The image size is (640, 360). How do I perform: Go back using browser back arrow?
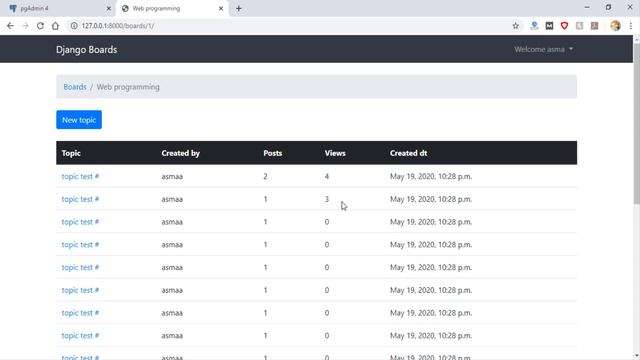coord(10,26)
